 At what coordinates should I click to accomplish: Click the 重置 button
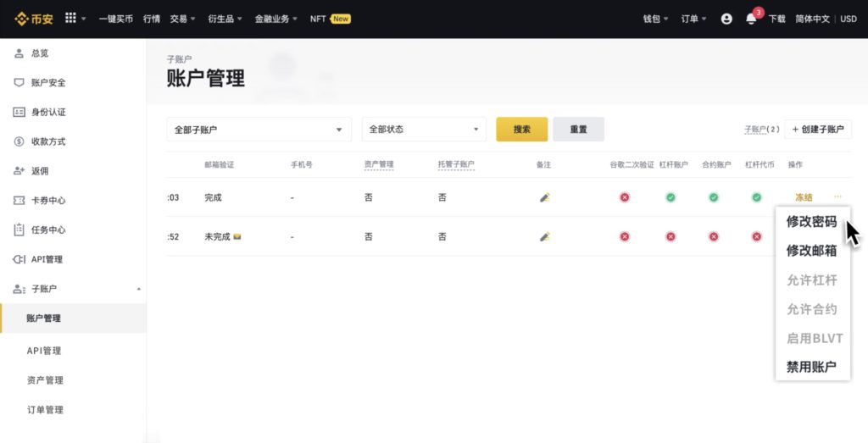point(578,130)
